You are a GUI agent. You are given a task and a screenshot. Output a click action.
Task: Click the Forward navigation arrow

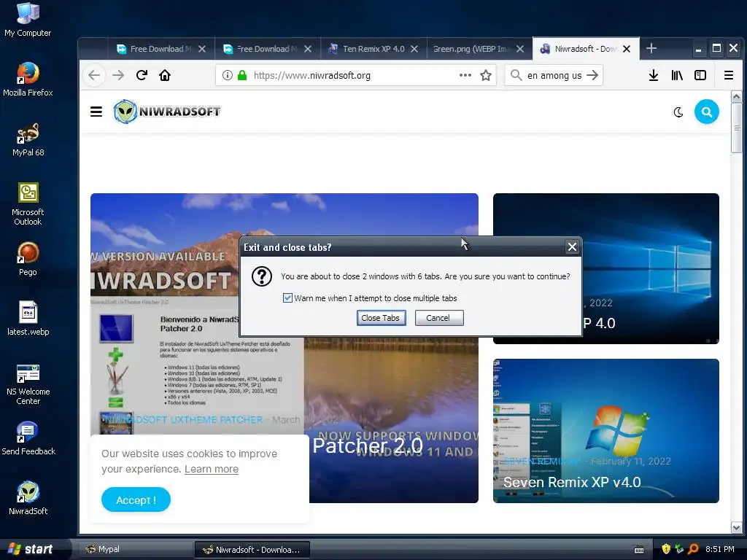click(117, 75)
